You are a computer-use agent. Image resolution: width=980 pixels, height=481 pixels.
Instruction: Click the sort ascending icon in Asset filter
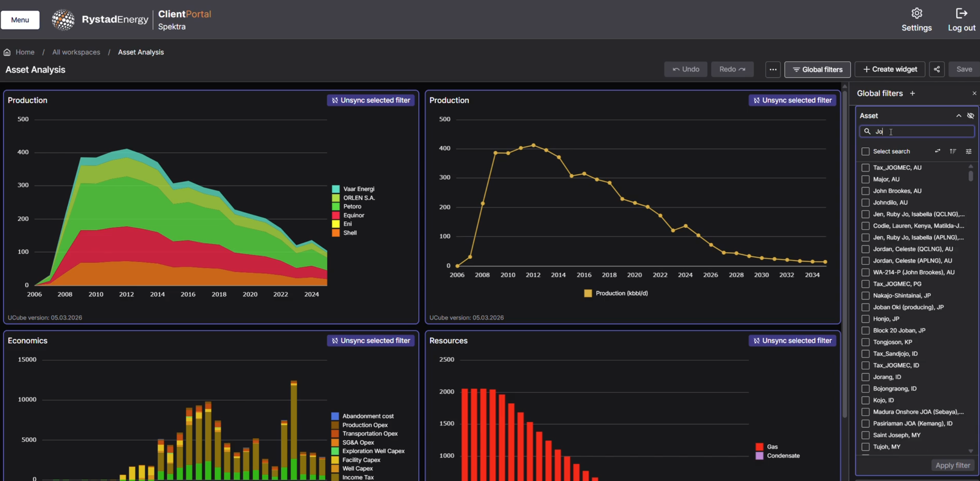(x=953, y=151)
